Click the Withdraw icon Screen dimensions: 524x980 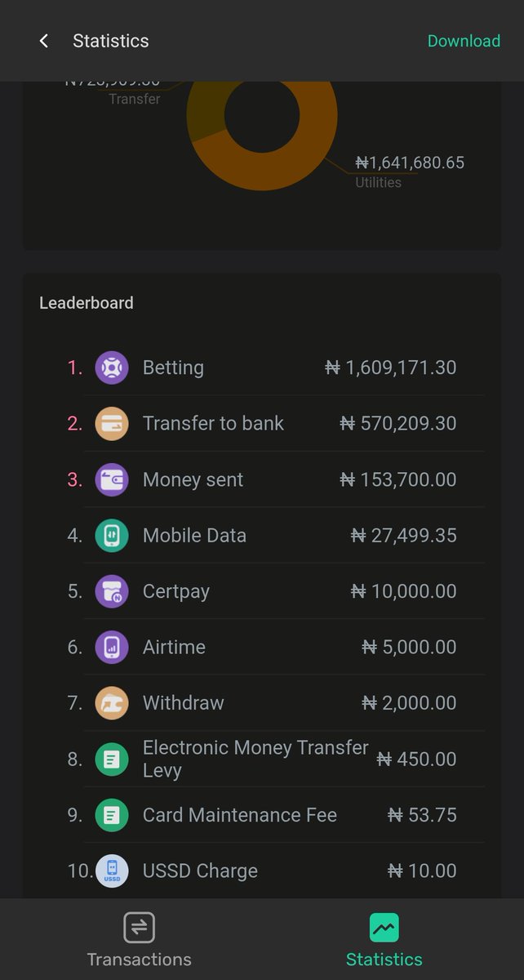pos(112,703)
